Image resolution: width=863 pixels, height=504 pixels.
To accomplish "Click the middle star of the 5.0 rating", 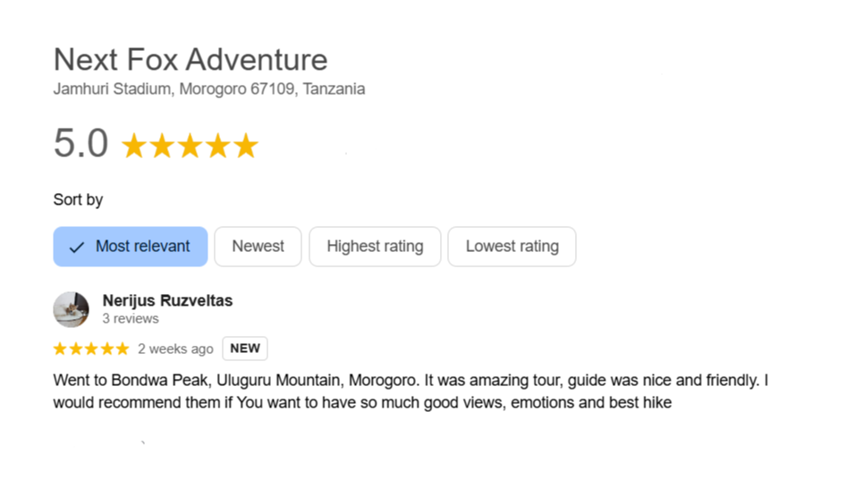I will (190, 146).
